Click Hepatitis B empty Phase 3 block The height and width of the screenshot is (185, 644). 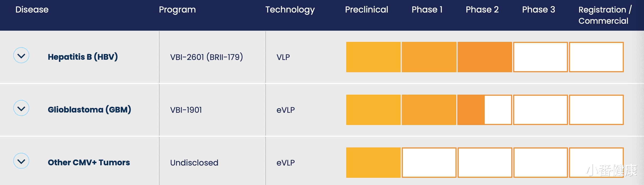pyautogui.click(x=540, y=57)
